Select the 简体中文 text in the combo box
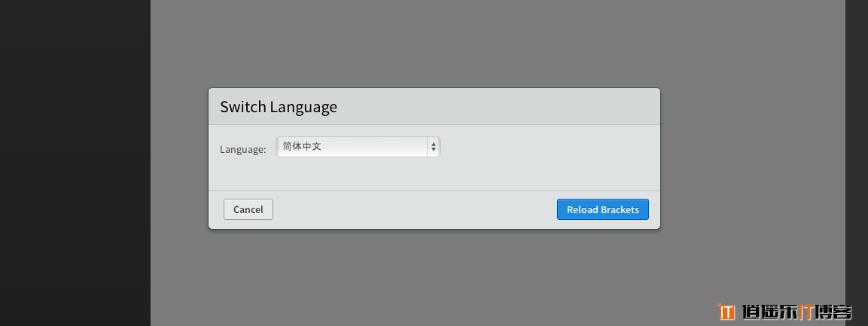Image resolution: width=868 pixels, height=326 pixels. pyautogui.click(x=303, y=147)
